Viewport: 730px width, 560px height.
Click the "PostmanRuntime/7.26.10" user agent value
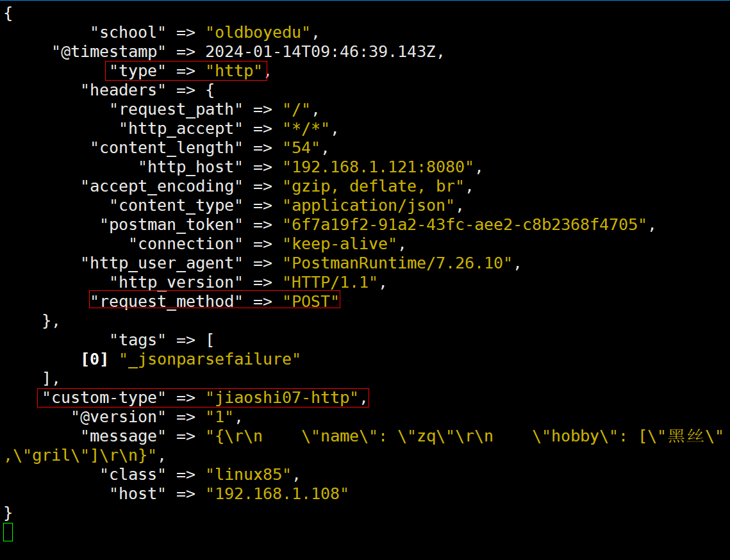[x=397, y=263]
